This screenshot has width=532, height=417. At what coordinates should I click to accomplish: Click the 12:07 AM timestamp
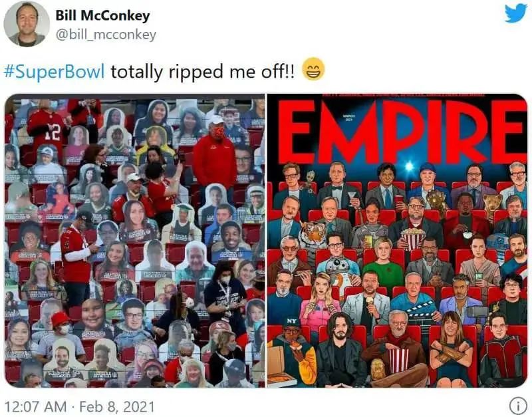point(35,406)
